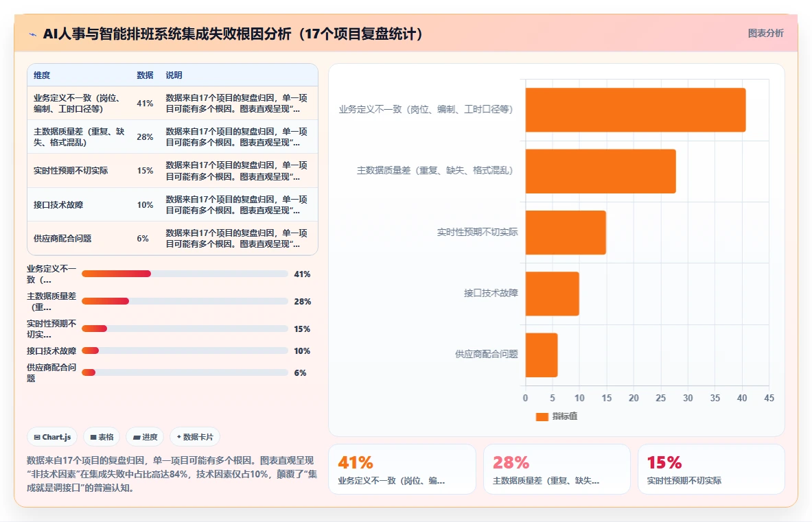Click the 图表分析 label in the header
Viewport: 812px width, 522px height.
pyautogui.click(x=765, y=33)
